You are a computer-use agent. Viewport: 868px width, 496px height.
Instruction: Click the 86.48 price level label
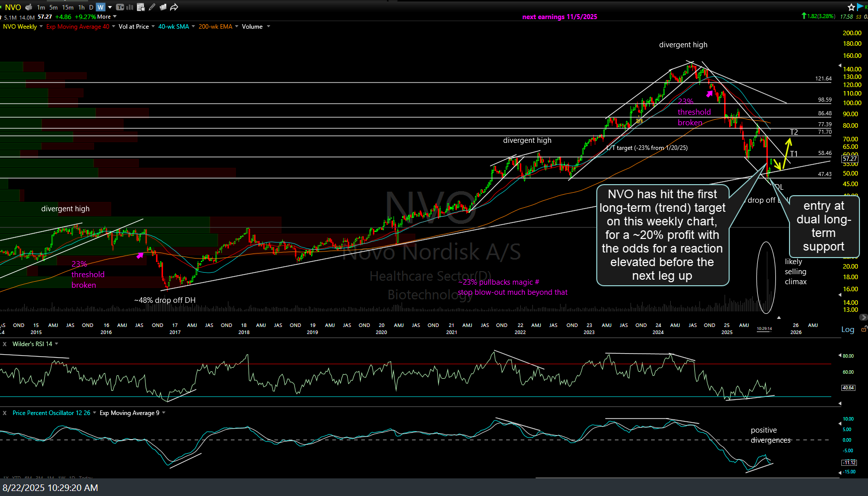click(825, 114)
